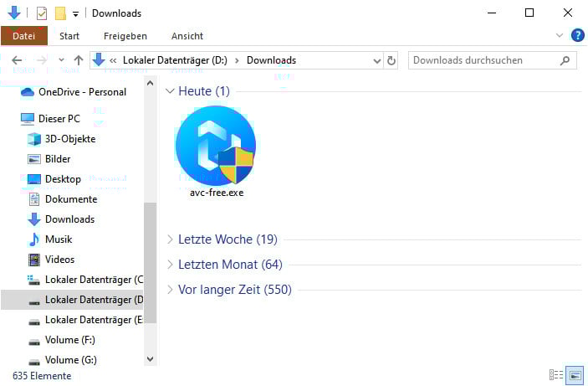The height and width of the screenshot is (386, 588).
Task: Go forward with the right arrow
Action: (42, 60)
